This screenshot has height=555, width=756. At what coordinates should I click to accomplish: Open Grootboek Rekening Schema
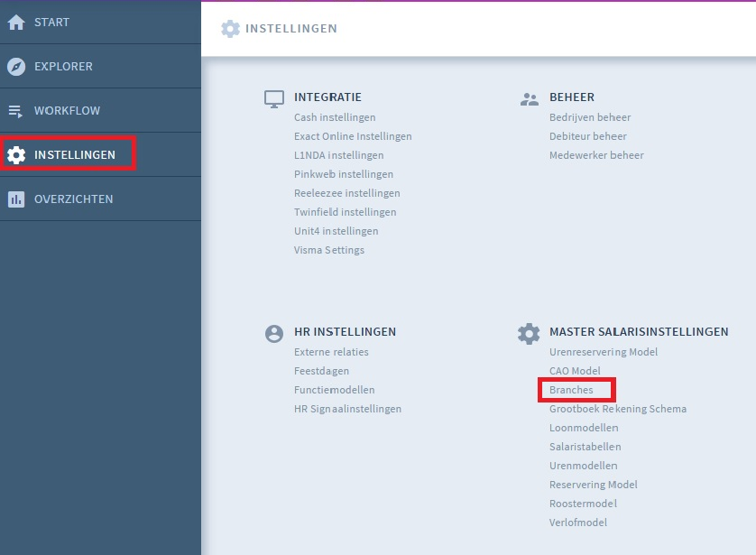pos(617,409)
